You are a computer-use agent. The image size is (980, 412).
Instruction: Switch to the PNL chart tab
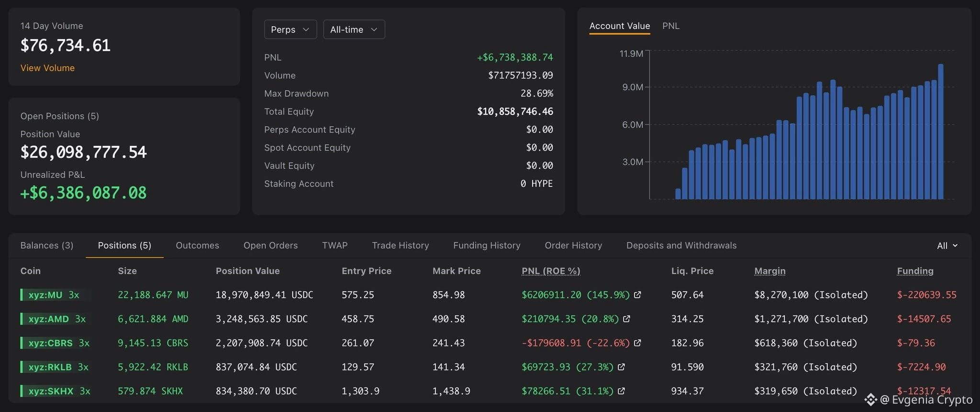pyautogui.click(x=670, y=26)
